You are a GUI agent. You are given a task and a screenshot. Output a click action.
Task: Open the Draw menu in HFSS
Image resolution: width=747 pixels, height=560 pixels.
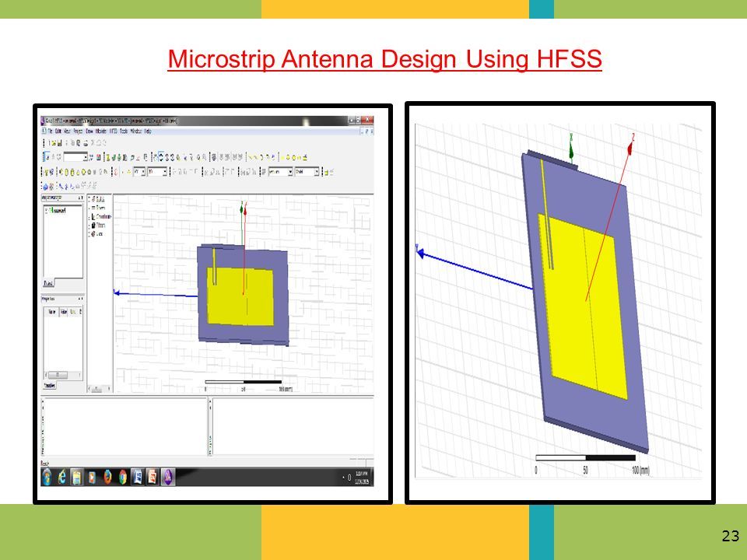coord(89,131)
